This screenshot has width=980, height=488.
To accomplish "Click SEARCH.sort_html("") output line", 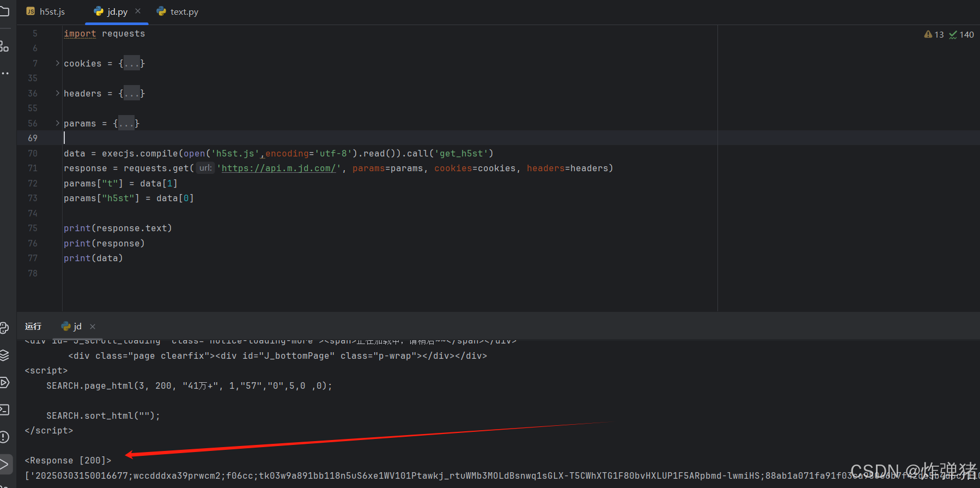I will tap(104, 415).
